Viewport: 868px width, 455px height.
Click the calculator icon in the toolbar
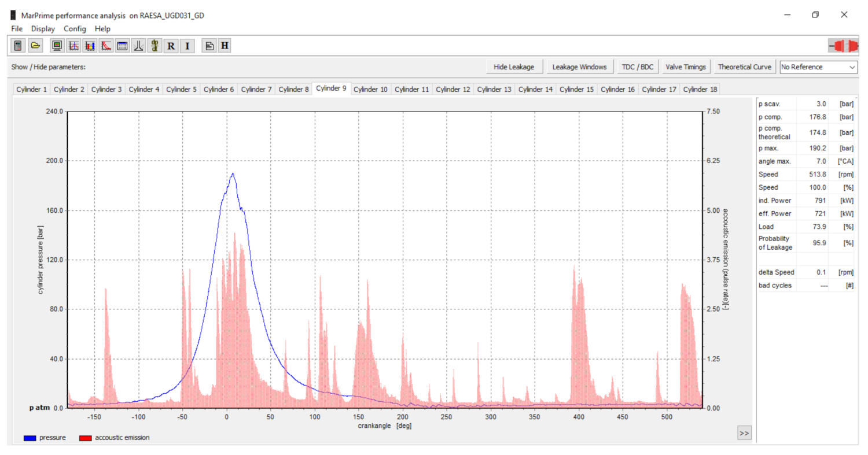click(18, 46)
